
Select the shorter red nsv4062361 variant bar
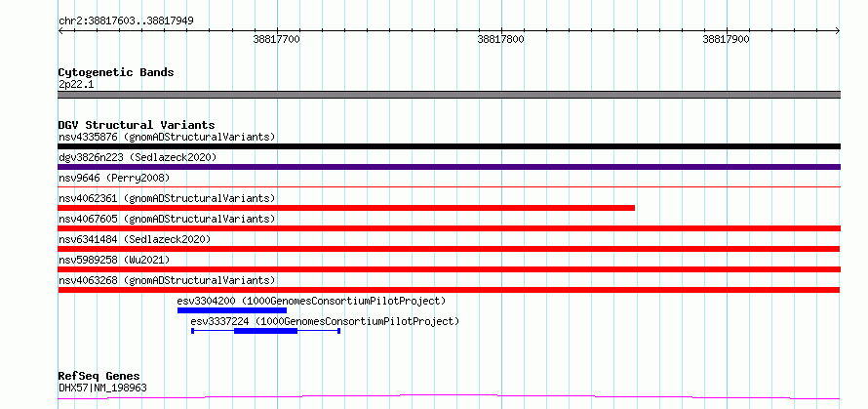346,208
